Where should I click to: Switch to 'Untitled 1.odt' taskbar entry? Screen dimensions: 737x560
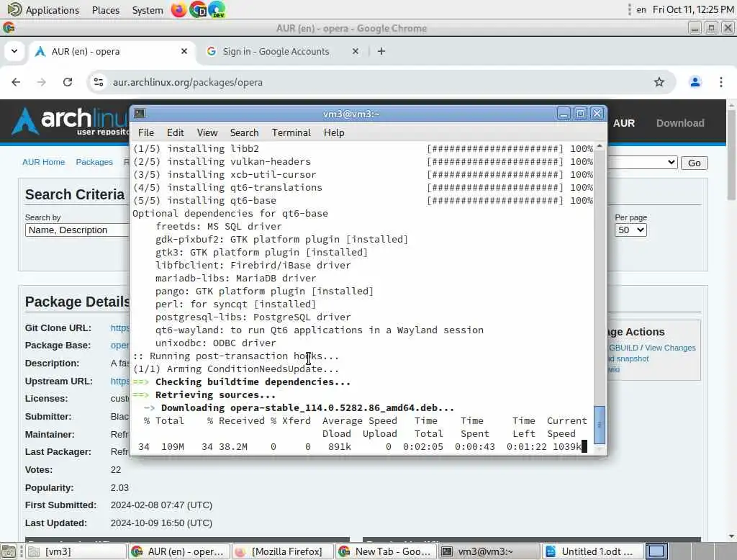coord(593,551)
